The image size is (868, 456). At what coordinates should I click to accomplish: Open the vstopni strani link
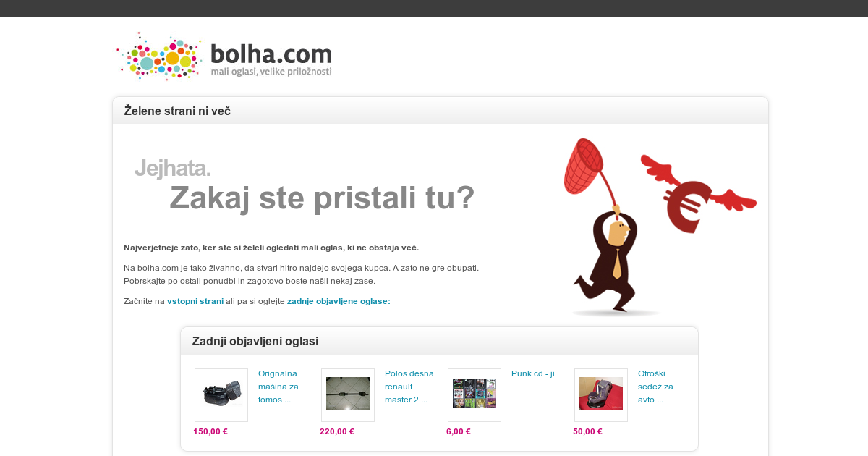[x=195, y=301]
